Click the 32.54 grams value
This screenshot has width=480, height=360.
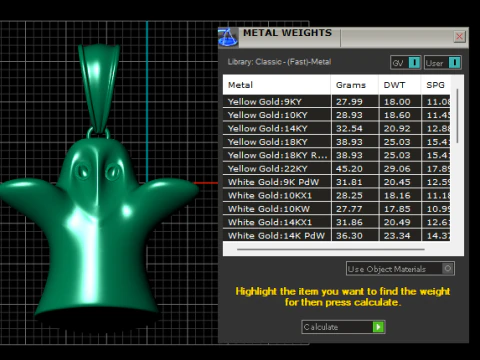pos(349,128)
